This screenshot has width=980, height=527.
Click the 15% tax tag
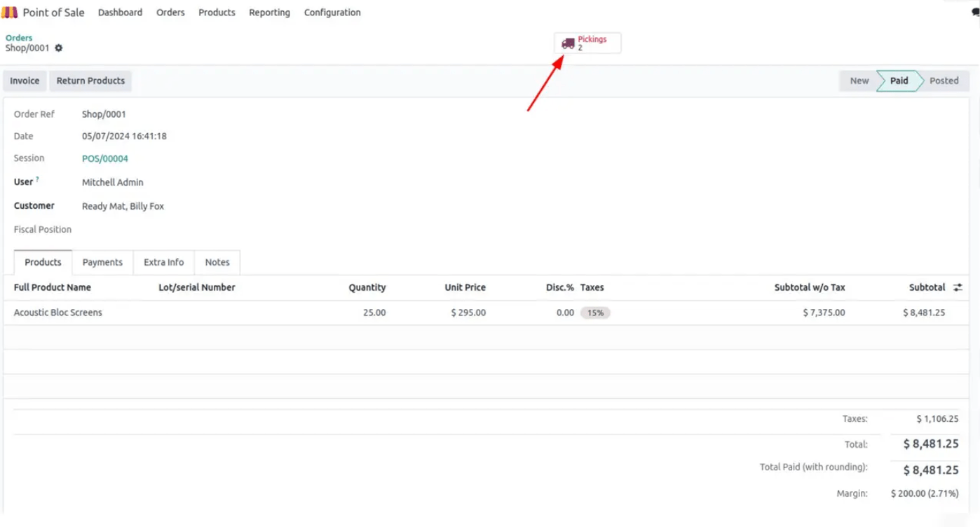click(x=596, y=313)
